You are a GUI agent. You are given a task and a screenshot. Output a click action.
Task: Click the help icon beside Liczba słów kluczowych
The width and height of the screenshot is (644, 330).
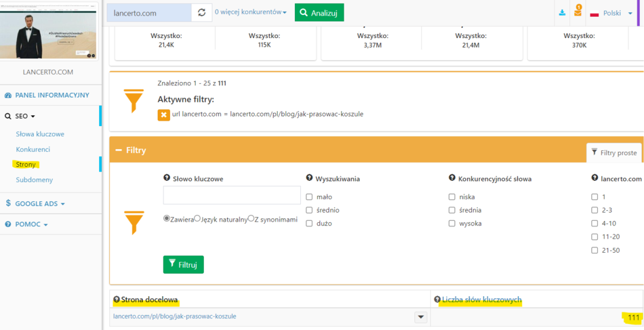(438, 300)
